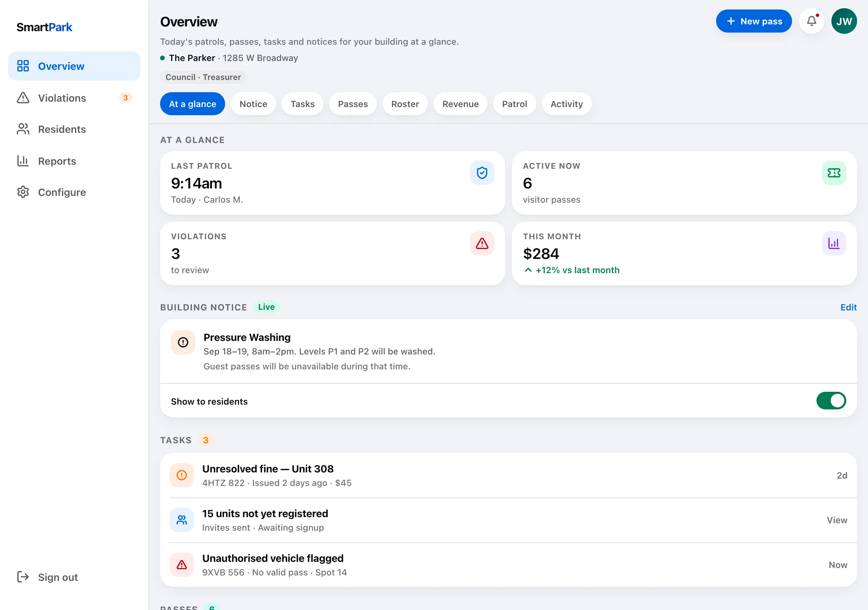Image resolution: width=868 pixels, height=610 pixels.
Task: Switch to the Activity tab
Action: tap(566, 104)
